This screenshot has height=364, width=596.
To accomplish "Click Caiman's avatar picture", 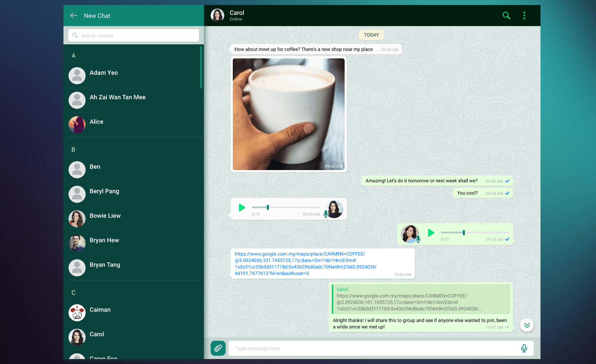I will [x=77, y=313].
